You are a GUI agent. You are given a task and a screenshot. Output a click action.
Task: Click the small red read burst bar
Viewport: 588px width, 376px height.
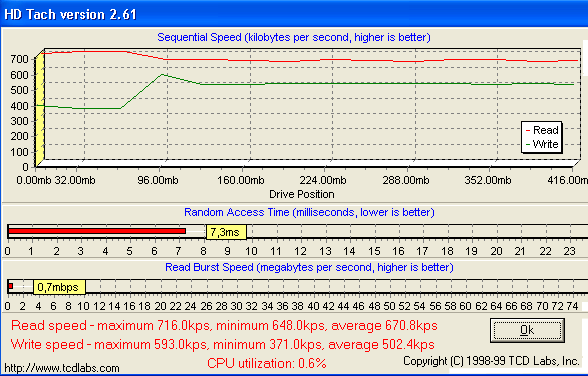pos(10,286)
